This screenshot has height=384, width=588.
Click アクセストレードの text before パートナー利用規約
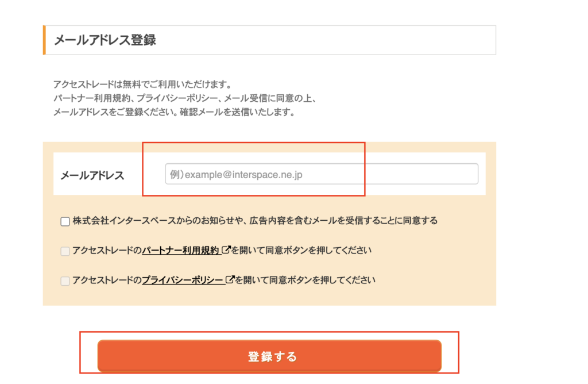pos(107,251)
